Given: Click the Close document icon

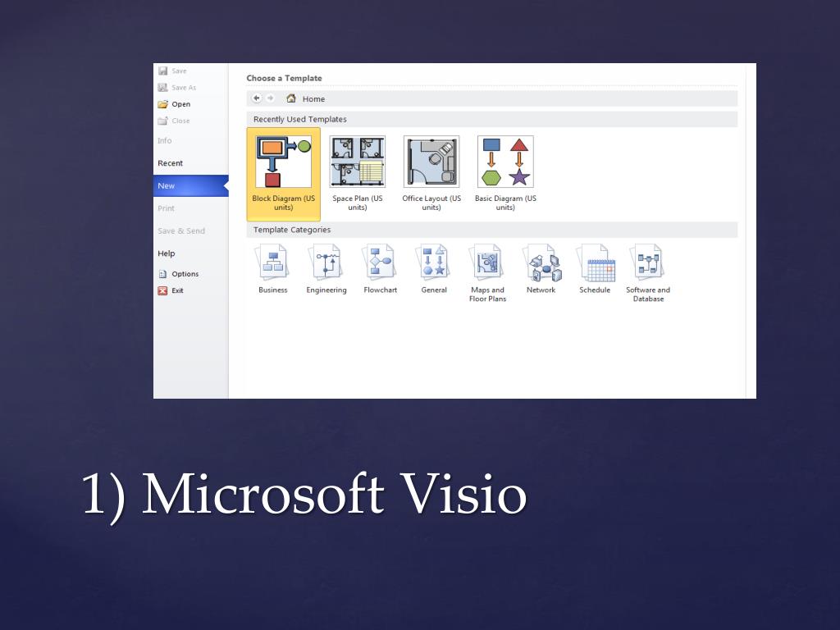Looking at the screenshot, I should click(x=163, y=121).
